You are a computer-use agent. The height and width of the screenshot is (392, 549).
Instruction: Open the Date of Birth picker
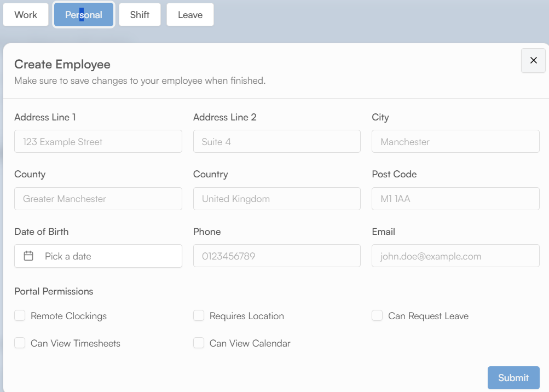point(98,256)
